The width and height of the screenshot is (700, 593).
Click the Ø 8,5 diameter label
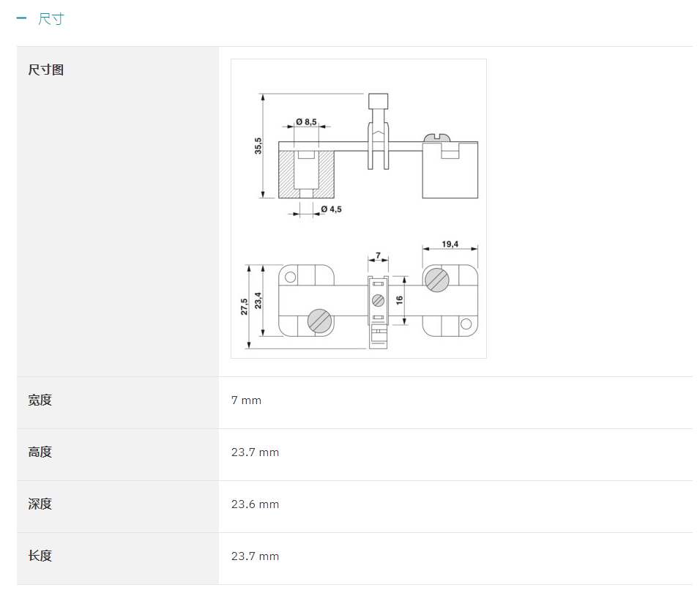306,122
